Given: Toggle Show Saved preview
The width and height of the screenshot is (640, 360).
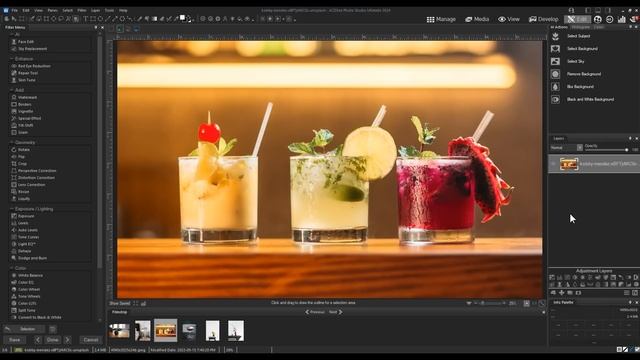Looking at the screenshot, I should 119,303.
